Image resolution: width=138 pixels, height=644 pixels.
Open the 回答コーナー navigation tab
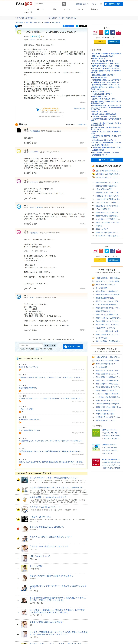click(41, 9)
